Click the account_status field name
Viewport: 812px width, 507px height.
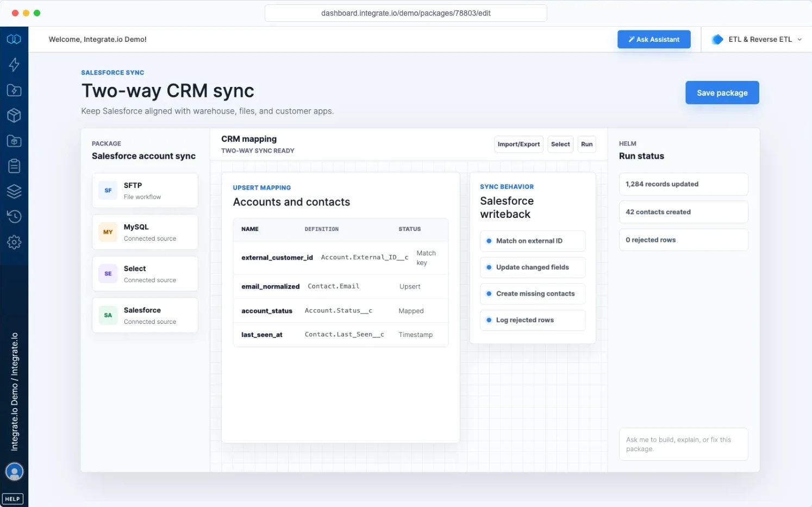[267, 311]
